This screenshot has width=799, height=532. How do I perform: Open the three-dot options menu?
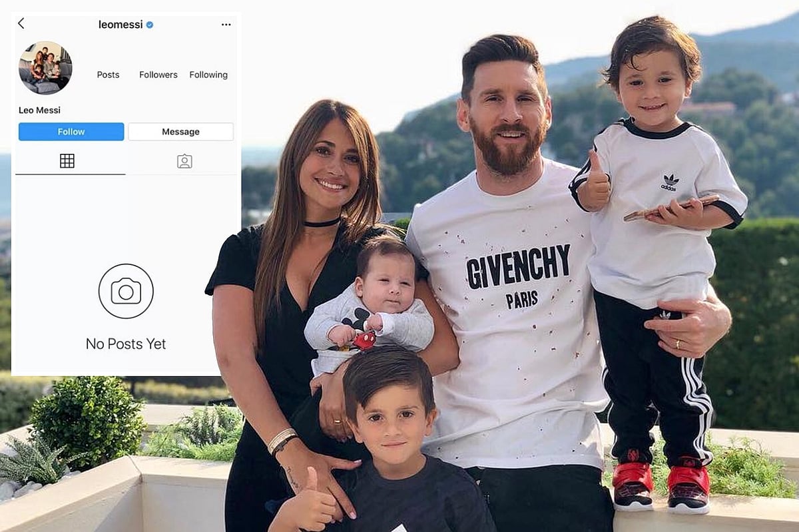[x=226, y=25]
